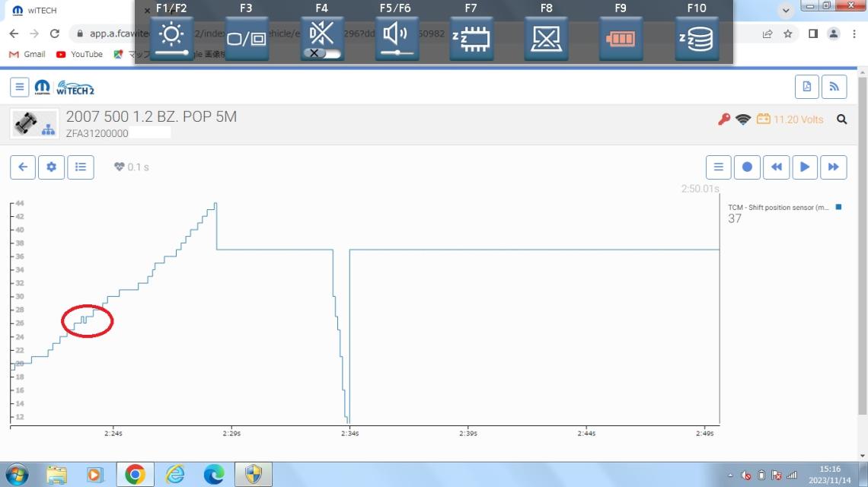Click the Wi-Fi connection status icon
Viewport: 868px width, 487px height.
(x=743, y=119)
